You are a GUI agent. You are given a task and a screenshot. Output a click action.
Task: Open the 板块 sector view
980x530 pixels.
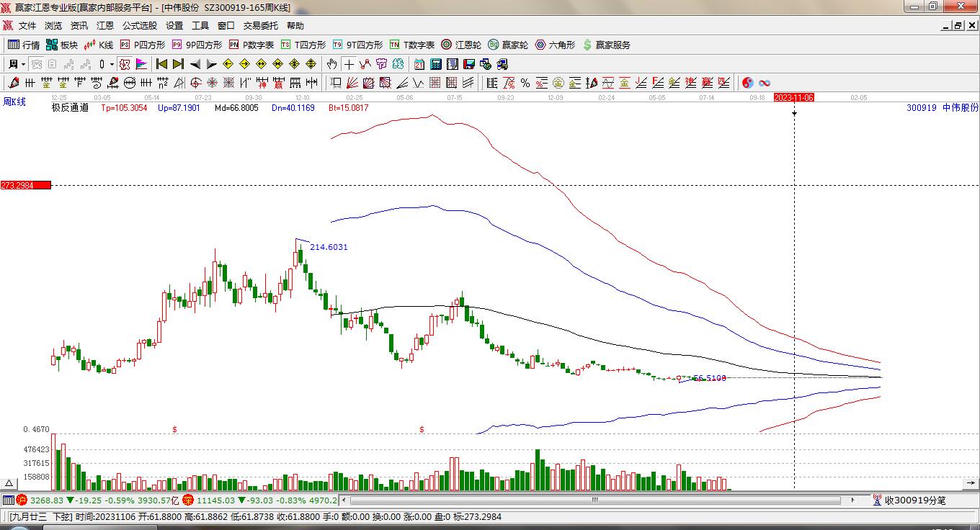pyautogui.click(x=62, y=45)
